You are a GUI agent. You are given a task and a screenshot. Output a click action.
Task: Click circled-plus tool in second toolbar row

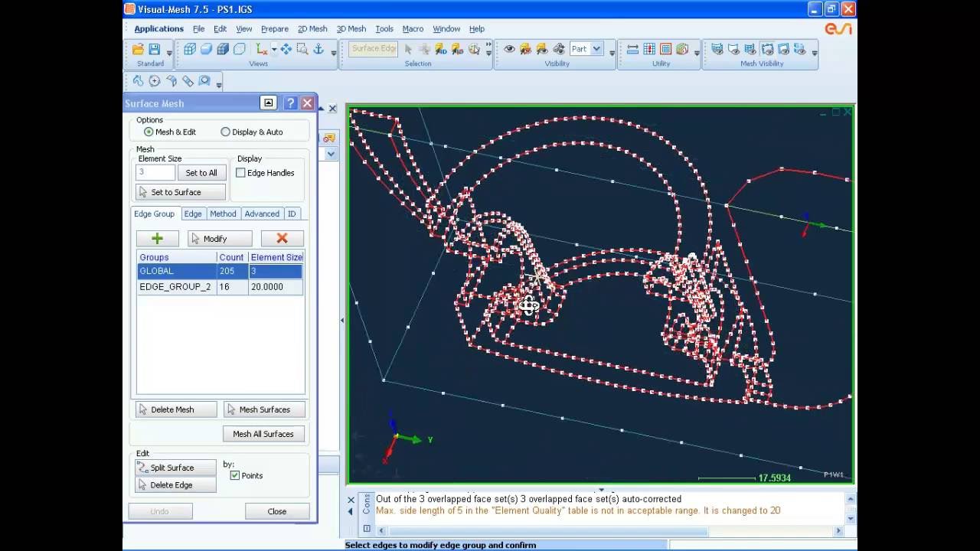pos(155,81)
